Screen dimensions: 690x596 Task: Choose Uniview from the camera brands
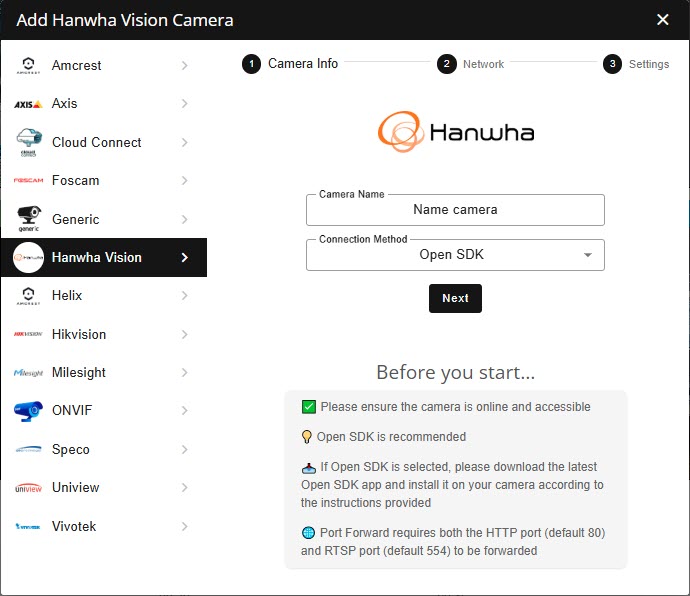coord(104,488)
